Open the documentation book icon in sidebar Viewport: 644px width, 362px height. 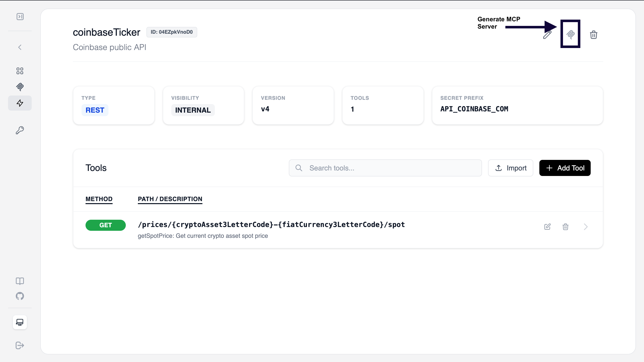pos(20,281)
